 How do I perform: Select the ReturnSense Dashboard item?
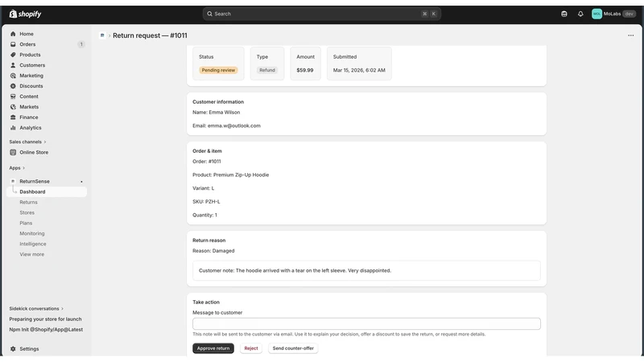tap(47, 191)
